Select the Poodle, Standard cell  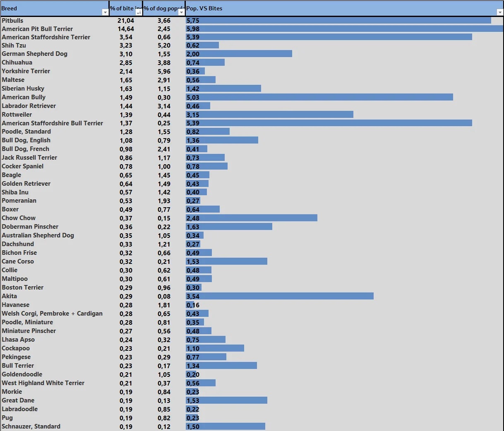(26, 132)
